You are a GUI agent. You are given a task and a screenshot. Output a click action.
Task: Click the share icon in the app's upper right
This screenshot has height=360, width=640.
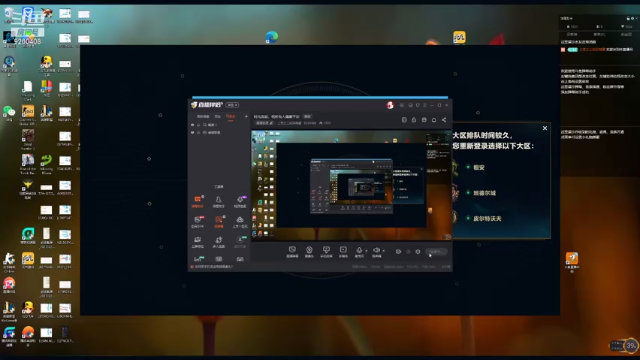[444, 120]
